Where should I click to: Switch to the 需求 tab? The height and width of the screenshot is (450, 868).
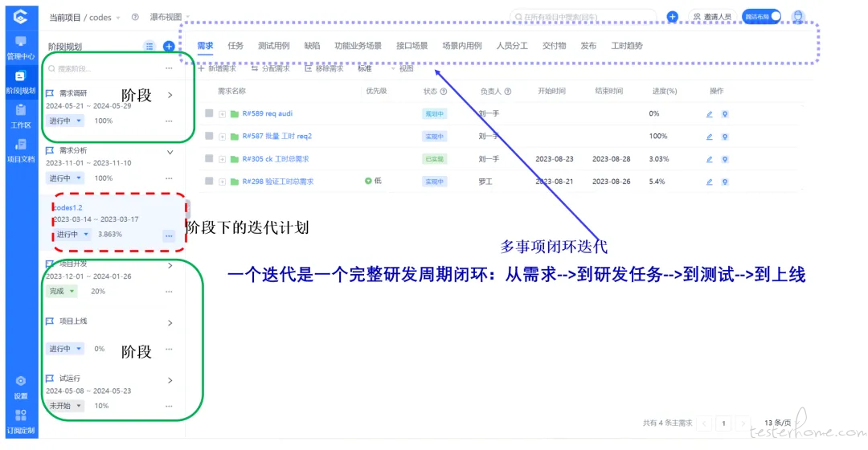[x=206, y=46]
